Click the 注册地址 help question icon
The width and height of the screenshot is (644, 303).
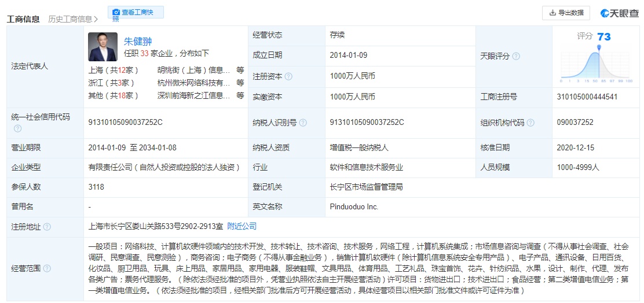tap(47, 227)
